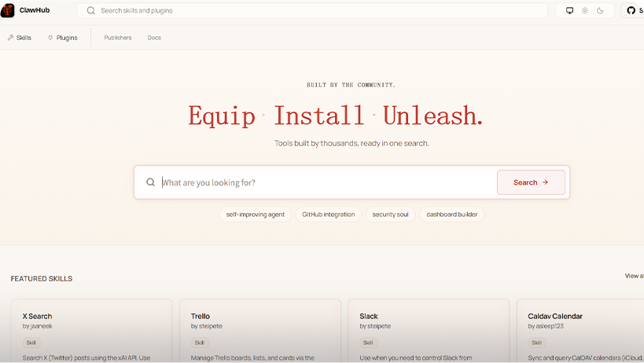Open the Plugins tab
The width and height of the screenshot is (644, 363).
(x=62, y=38)
